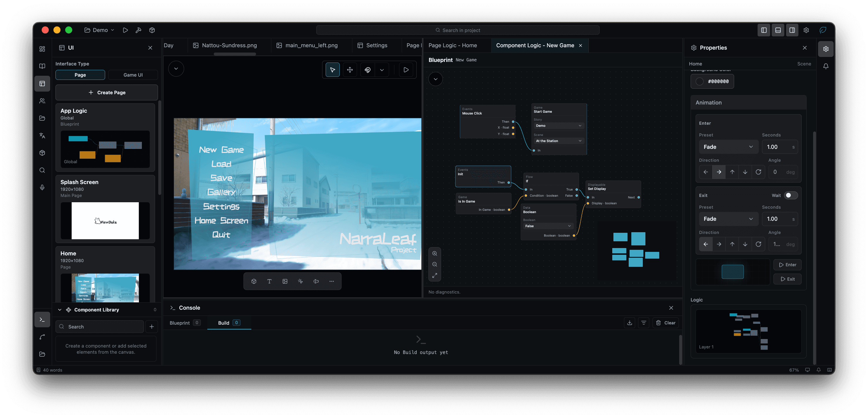Open the Demo project dropdown
This screenshot has width=868, height=418.
click(100, 30)
